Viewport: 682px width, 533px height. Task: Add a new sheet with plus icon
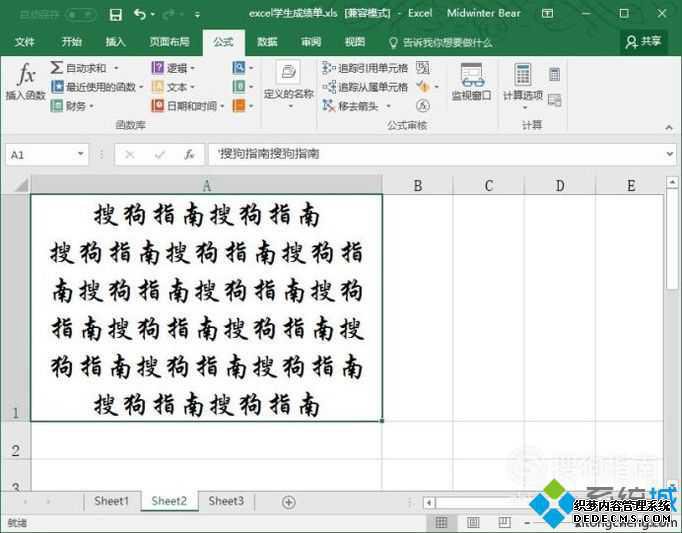[x=288, y=502]
